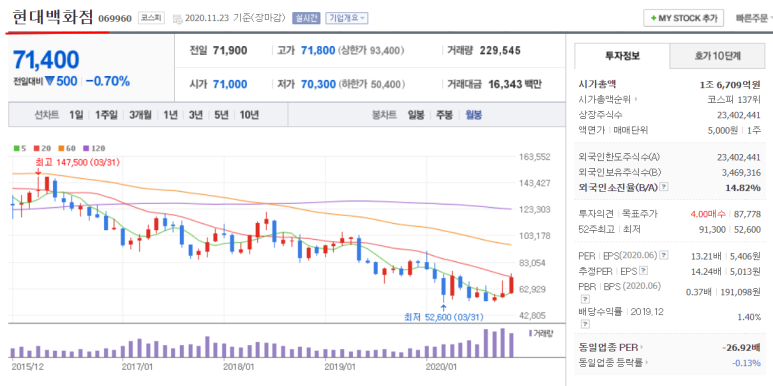Open the 시가총액순위 arrow link
773x386 pixels.
point(608,100)
